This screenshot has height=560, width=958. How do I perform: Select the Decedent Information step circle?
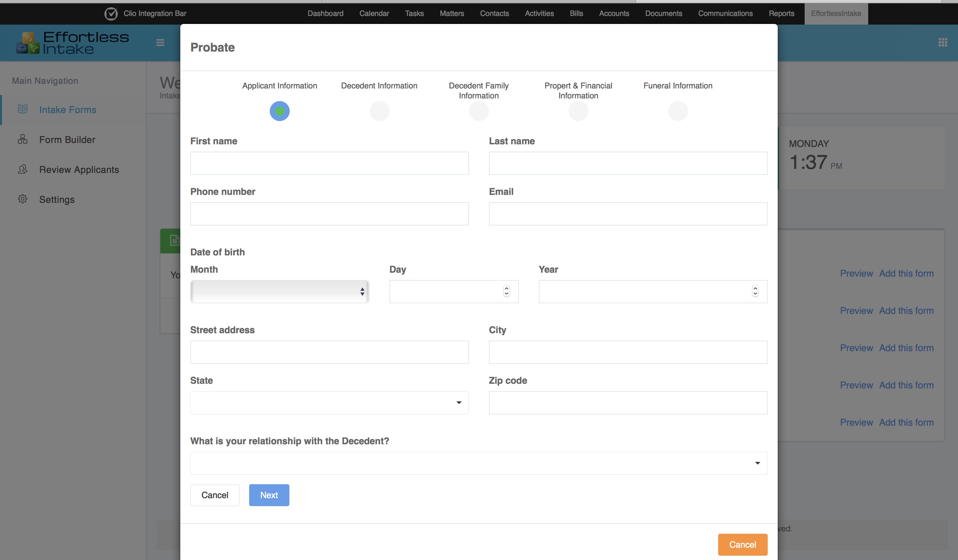[379, 111]
